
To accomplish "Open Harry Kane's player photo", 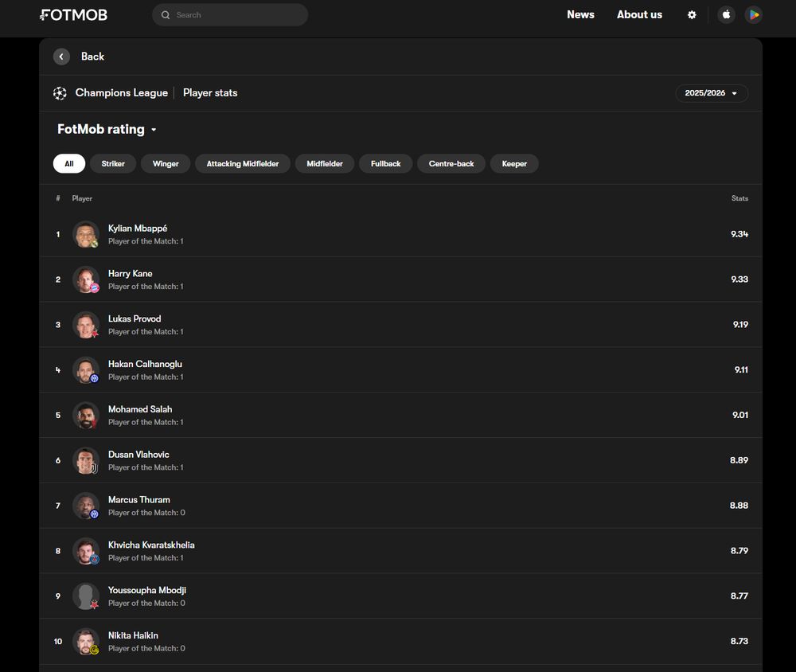I will (86, 279).
